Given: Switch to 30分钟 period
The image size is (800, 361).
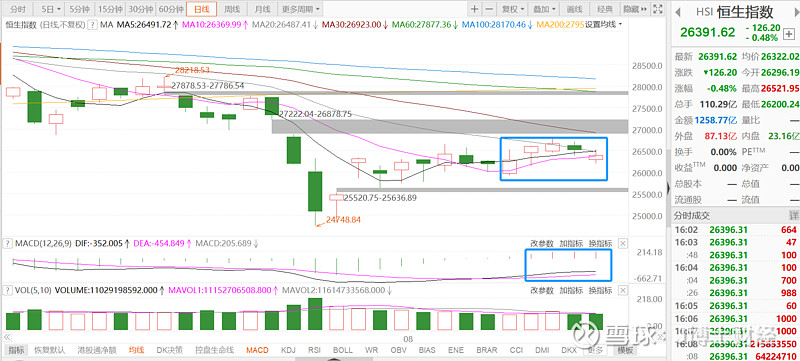Looking at the screenshot, I should [x=140, y=9].
